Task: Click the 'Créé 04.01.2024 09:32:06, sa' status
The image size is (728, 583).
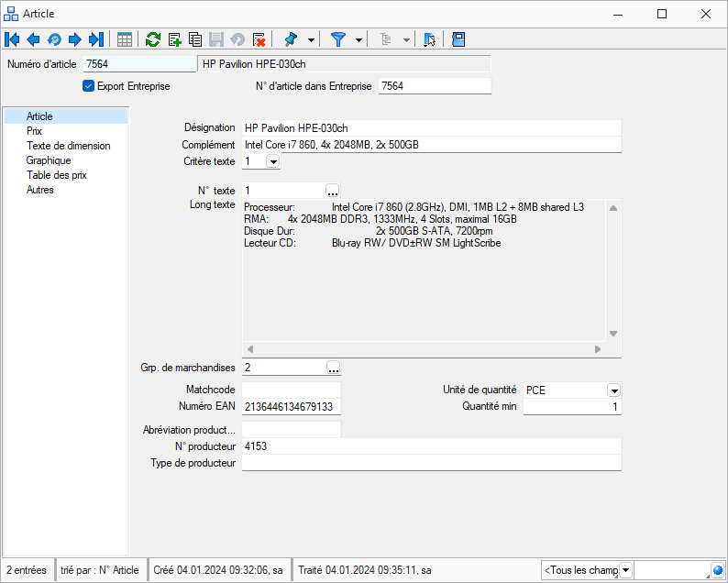Action: [x=218, y=570]
